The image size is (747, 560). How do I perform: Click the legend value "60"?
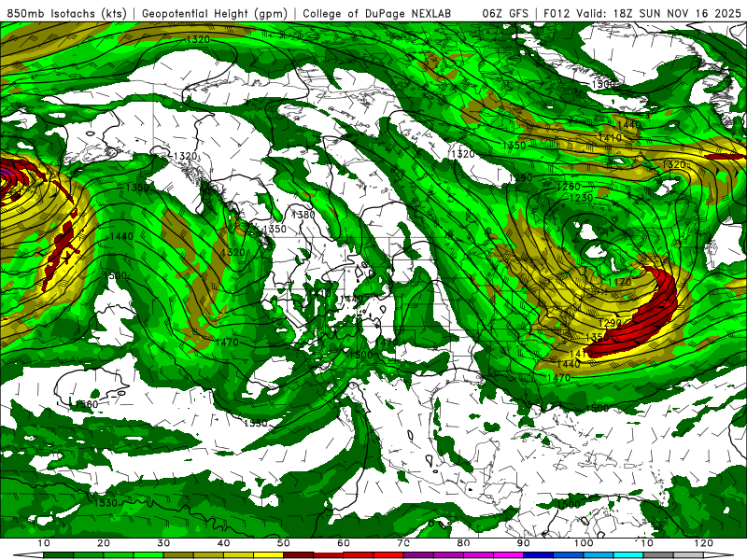344,543
